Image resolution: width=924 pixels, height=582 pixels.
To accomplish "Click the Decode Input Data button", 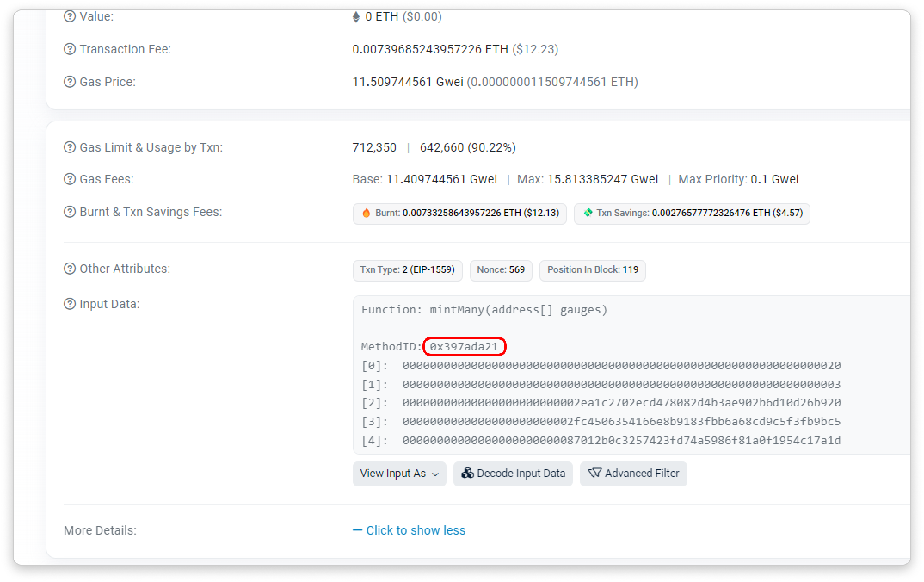I will (513, 474).
